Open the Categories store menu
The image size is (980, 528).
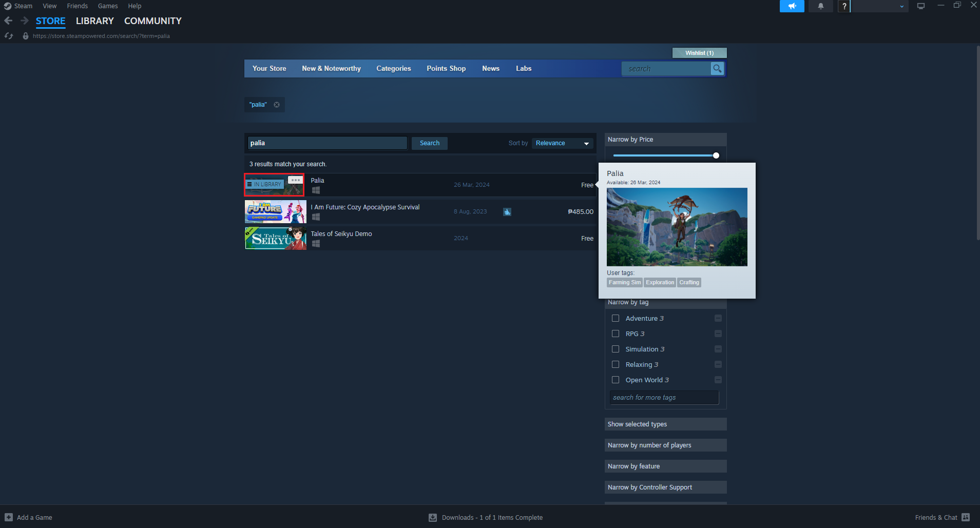pos(393,68)
